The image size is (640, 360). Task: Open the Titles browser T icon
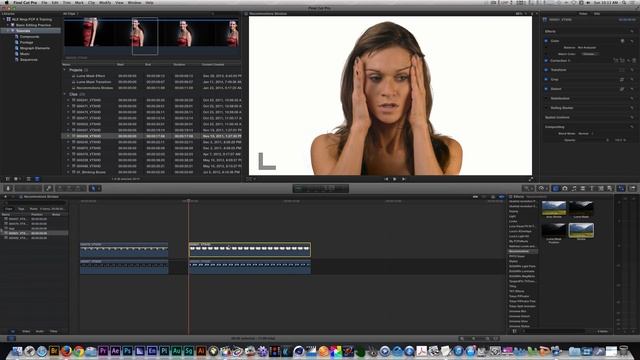coord(592,188)
